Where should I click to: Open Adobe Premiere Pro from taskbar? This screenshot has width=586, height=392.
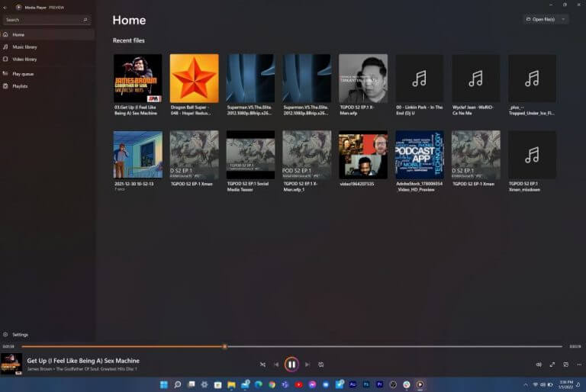pos(380,384)
